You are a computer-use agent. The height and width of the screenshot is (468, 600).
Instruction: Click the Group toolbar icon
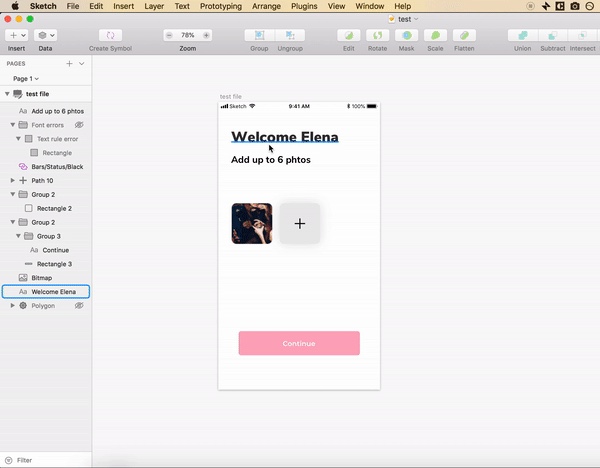pyautogui.click(x=259, y=35)
